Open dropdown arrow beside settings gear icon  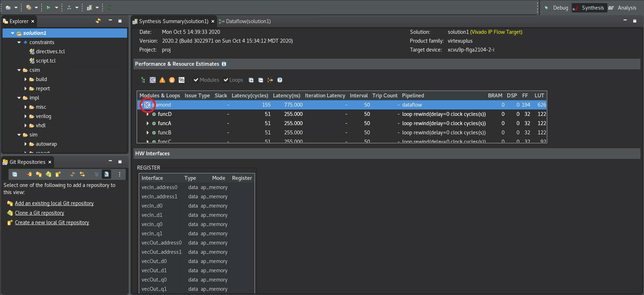click(x=36, y=7)
